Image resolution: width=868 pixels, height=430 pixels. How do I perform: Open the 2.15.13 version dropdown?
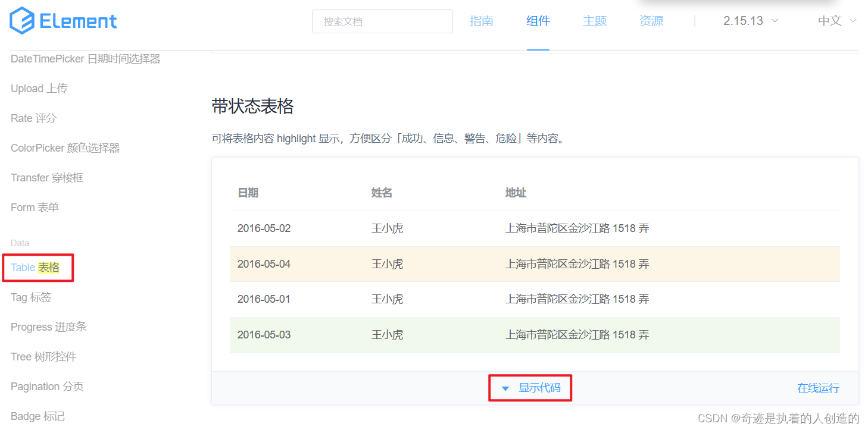coord(750,21)
